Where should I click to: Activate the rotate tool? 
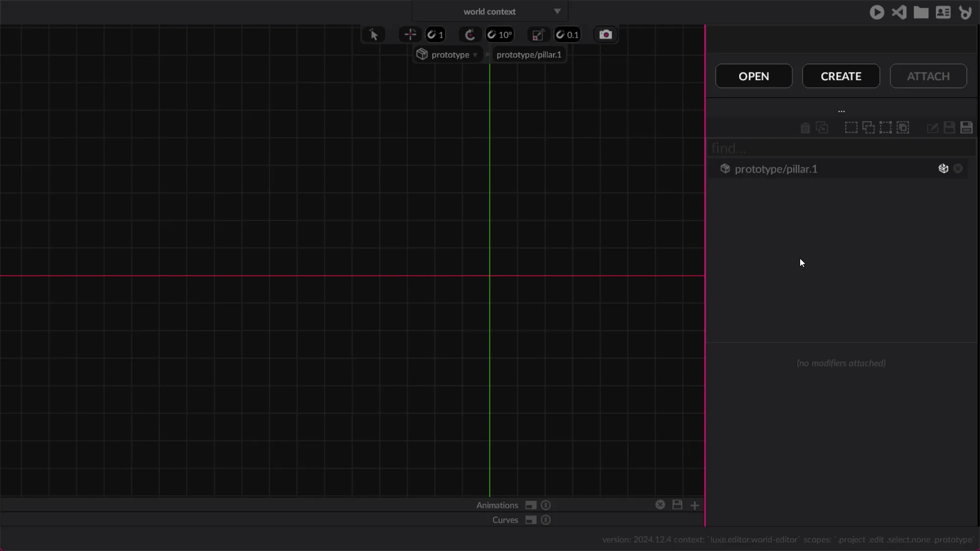(470, 35)
